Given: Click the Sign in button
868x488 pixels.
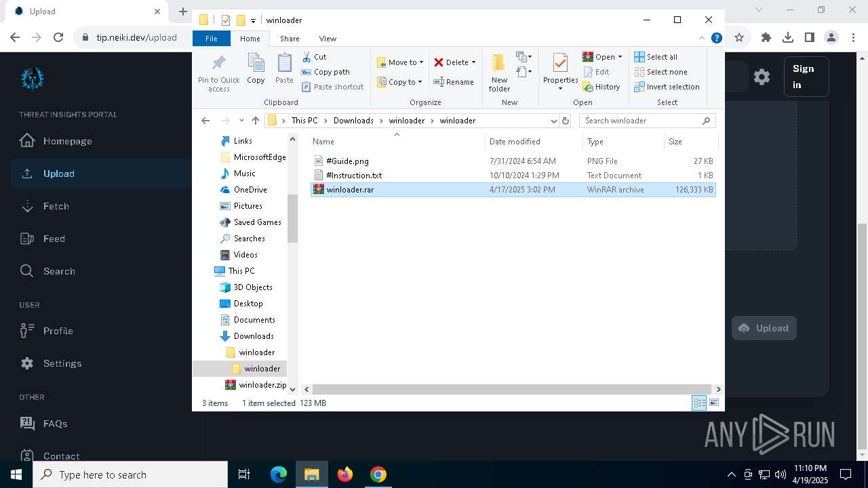Looking at the screenshot, I should pos(806,77).
